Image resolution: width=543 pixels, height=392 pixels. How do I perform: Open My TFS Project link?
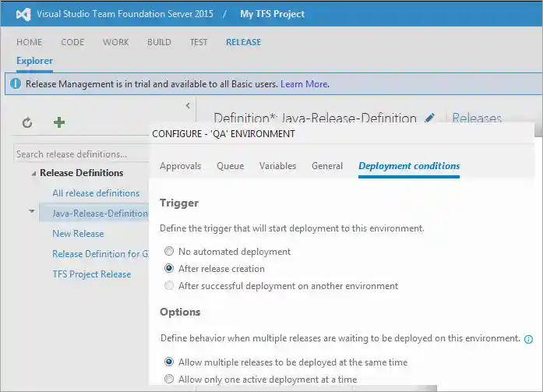click(272, 14)
